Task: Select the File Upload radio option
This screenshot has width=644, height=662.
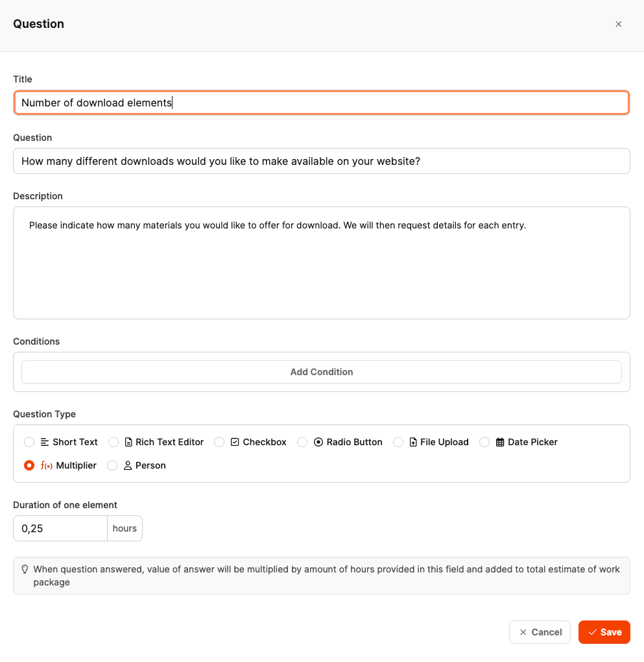Action: pyautogui.click(x=398, y=442)
